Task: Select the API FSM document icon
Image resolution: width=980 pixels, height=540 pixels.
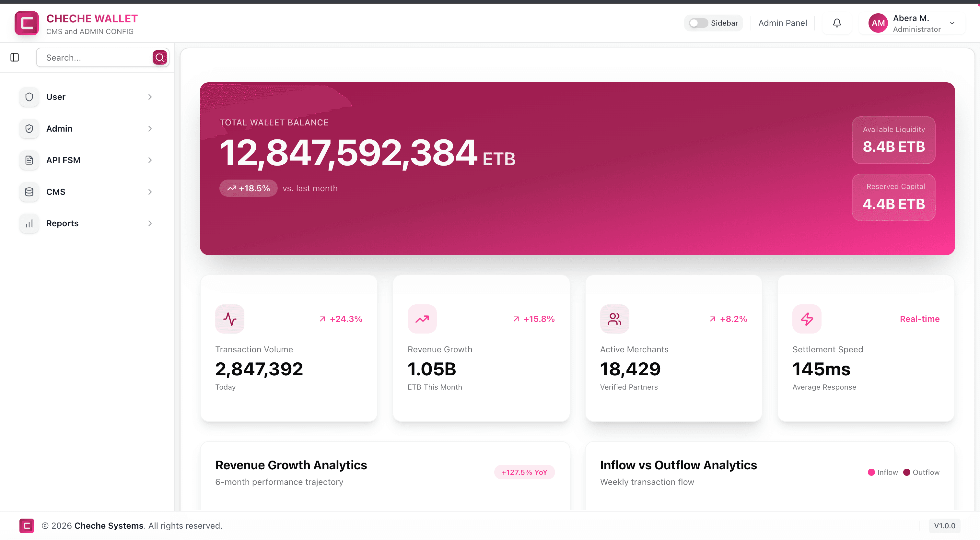Action: (29, 160)
